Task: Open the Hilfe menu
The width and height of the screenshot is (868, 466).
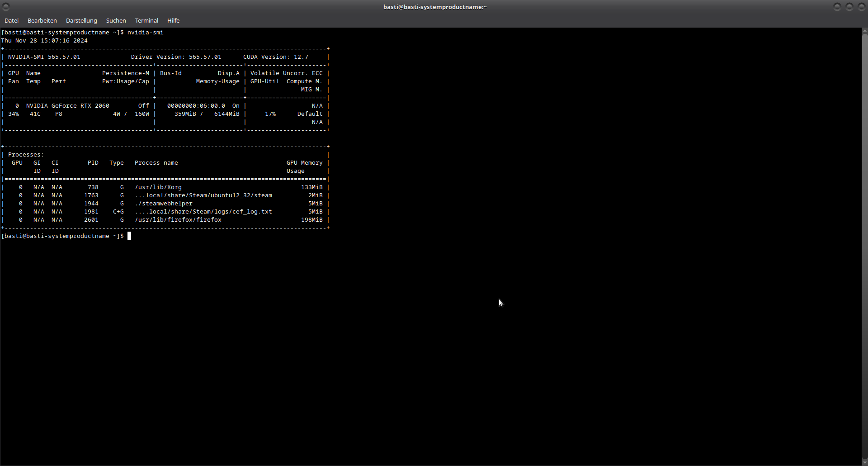Action: [173, 21]
